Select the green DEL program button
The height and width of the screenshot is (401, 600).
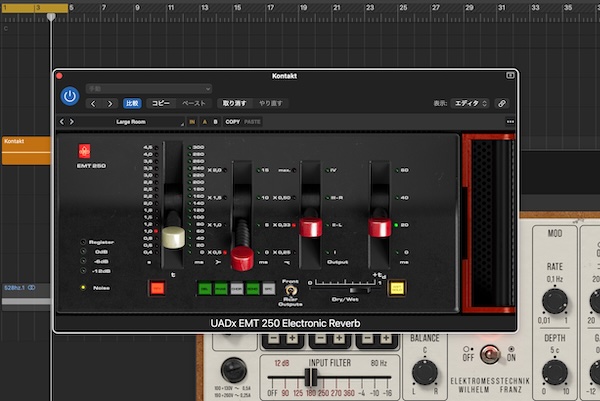pos(205,289)
